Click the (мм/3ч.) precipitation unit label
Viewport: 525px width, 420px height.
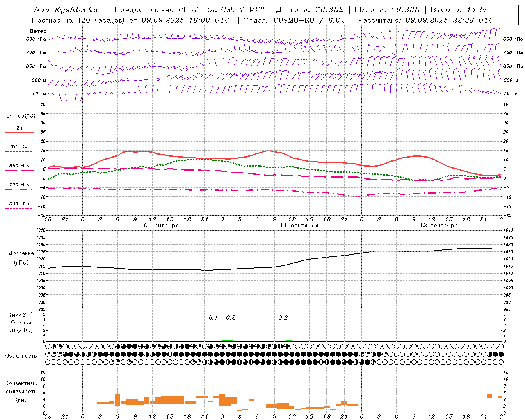coord(21,315)
